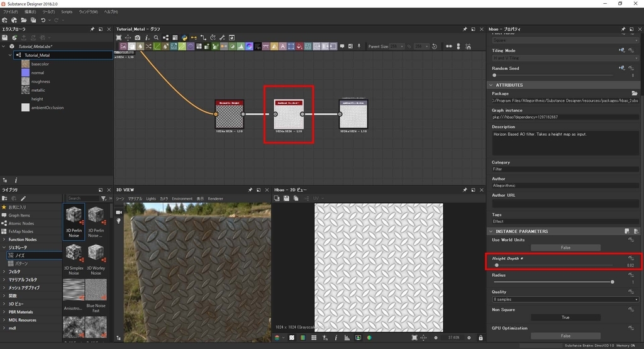Collapse the ATTRIBUTES section
Image resolution: width=644 pixels, height=349 pixels.
tap(491, 85)
